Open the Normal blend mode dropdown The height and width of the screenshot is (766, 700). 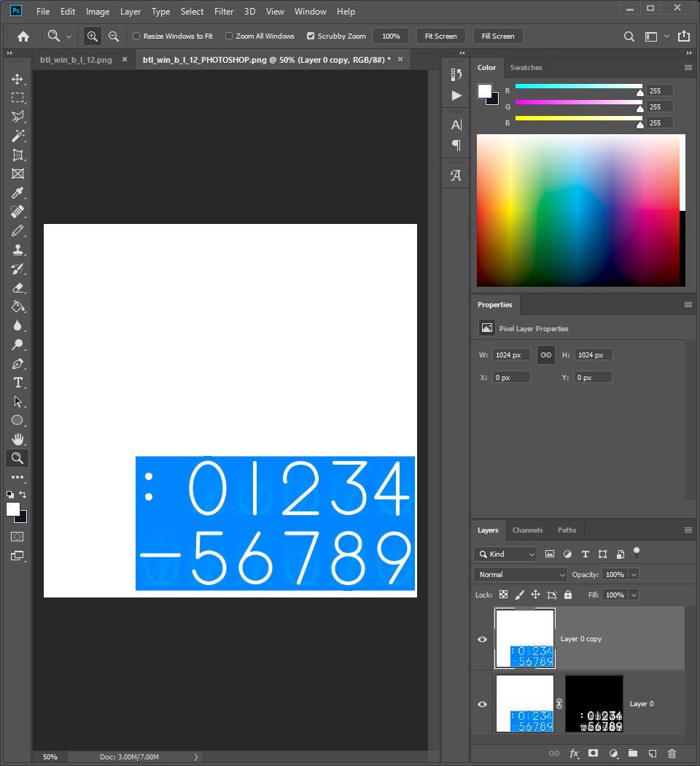tap(521, 575)
